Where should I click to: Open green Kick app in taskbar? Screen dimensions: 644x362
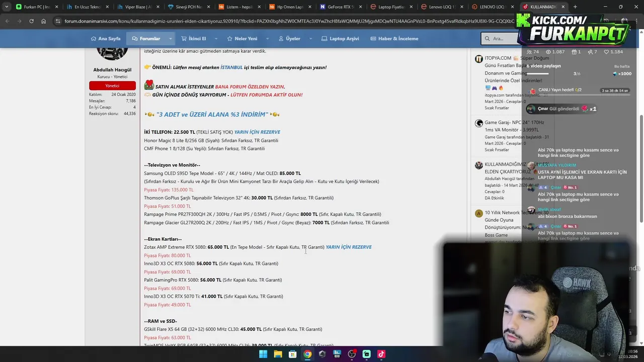(366, 354)
